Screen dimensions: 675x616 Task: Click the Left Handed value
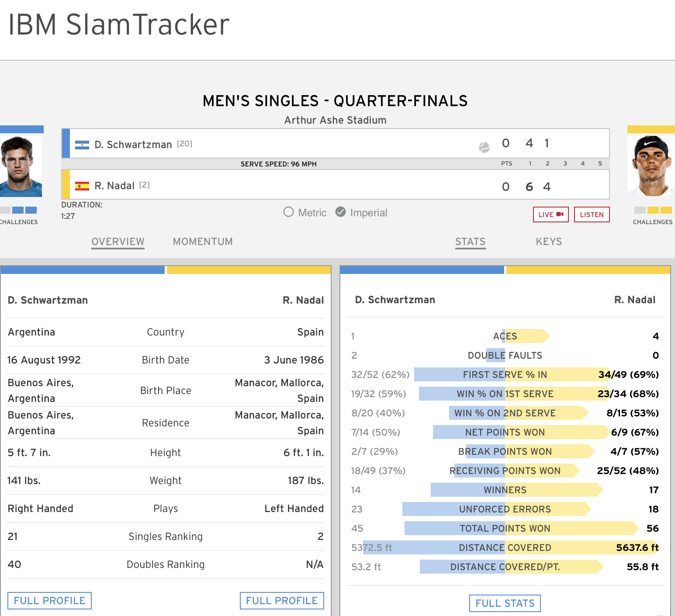point(294,509)
